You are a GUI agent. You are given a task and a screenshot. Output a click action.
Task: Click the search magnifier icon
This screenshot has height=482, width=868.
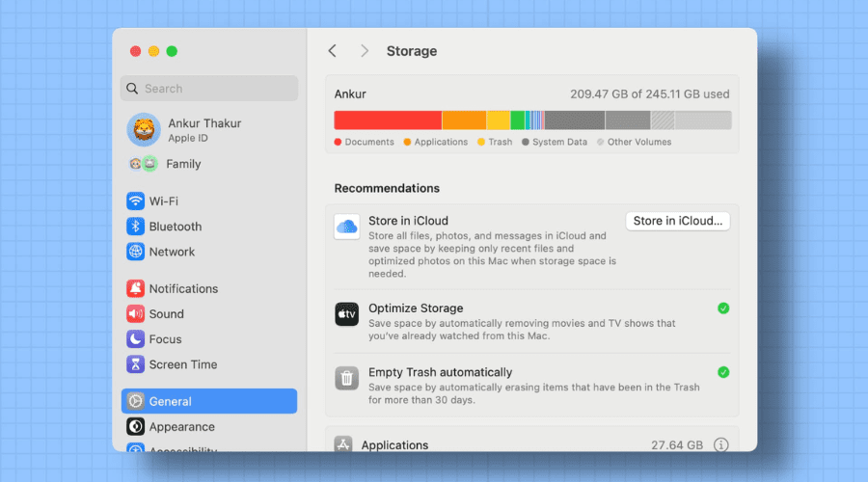pyautogui.click(x=132, y=89)
